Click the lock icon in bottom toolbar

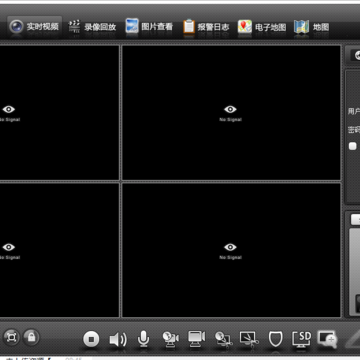[31, 337]
